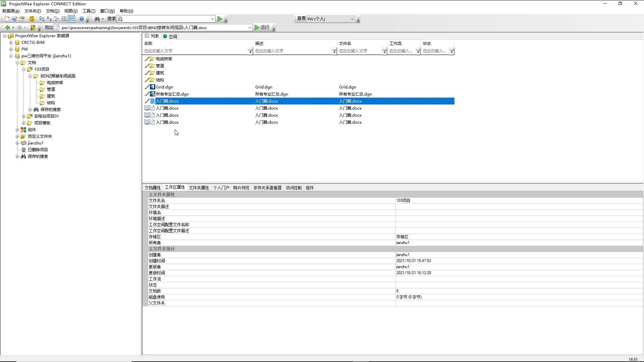The image size is (644, 362).
Task: Click the binoculars search icon
Action: point(97,19)
